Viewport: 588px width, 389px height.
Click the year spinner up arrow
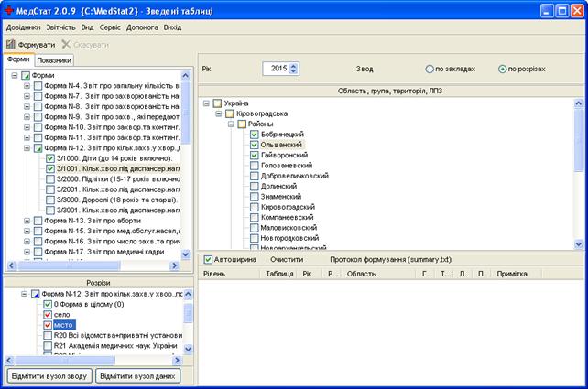293,65
